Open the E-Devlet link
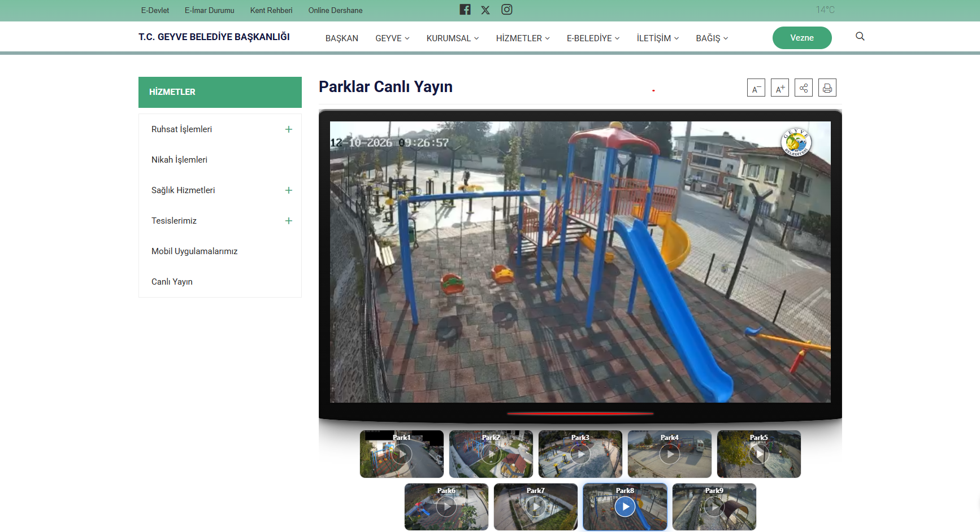The width and height of the screenshot is (980, 532). (155, 10)
